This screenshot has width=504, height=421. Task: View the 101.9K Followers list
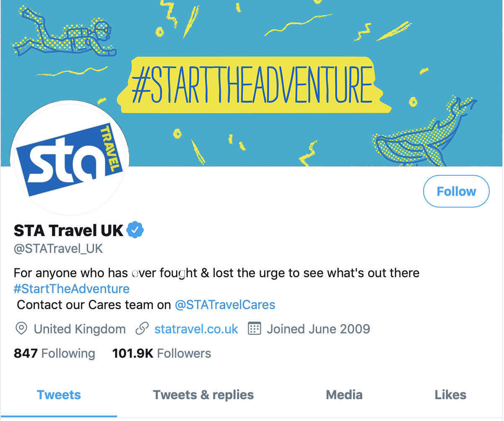(161, 353)
